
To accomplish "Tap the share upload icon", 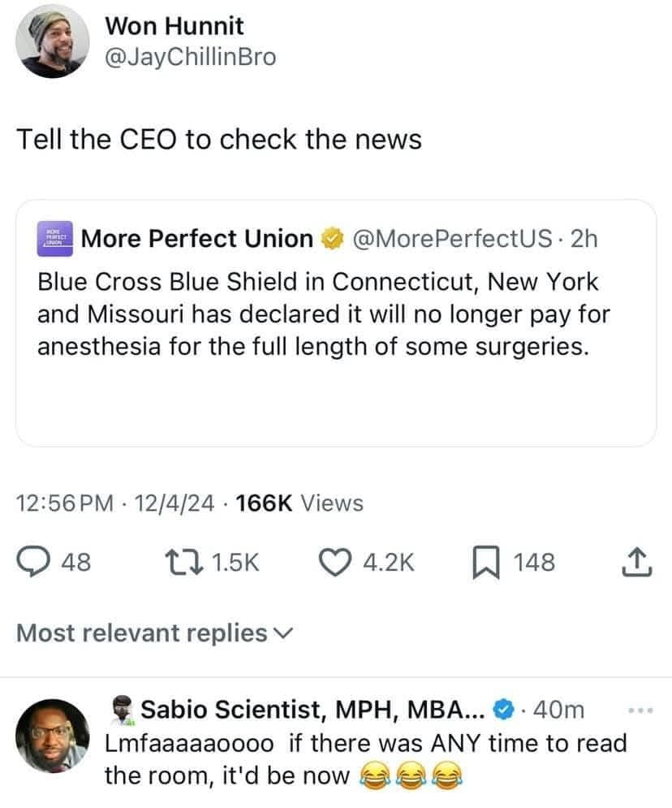I will point(638,562).
